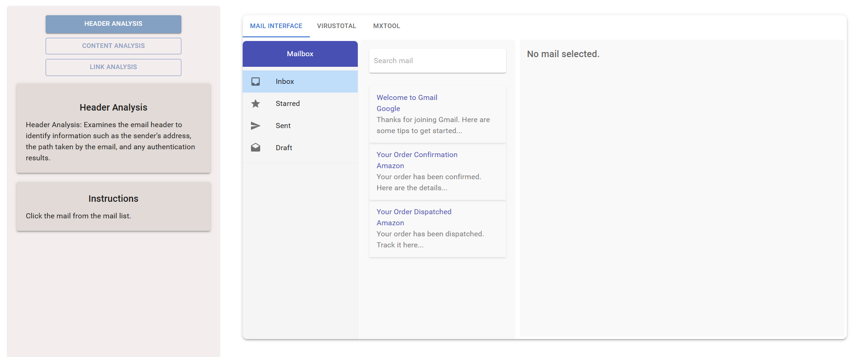Viewport: 868px width, 357px height.
Task: Click the Mailbox header button
Action: (x=300, y=54)
